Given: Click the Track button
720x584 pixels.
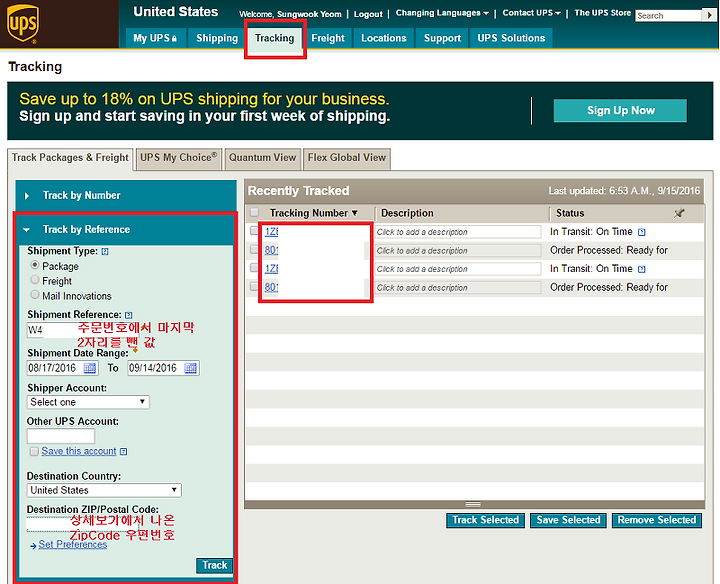Looking at the screenshot, I should (x=215, y=565).
